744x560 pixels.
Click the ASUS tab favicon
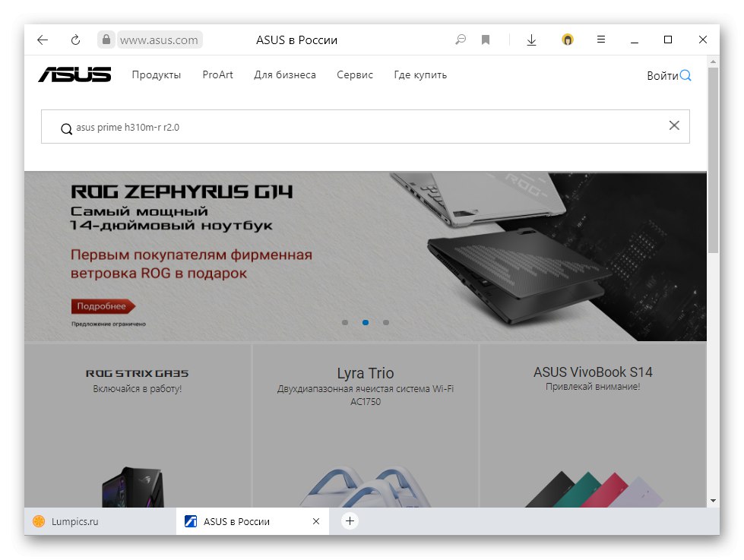point(191,521)
